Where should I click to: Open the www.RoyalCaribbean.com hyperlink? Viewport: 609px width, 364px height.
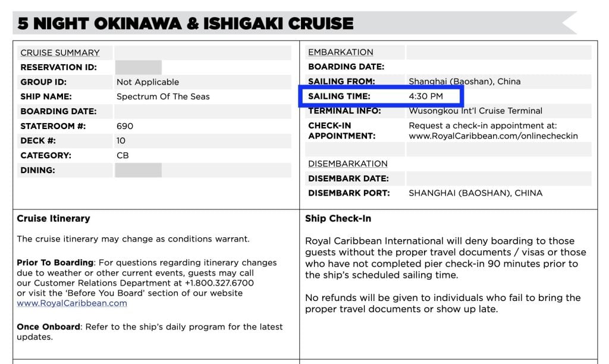pyautogui.click(x=72, y=303)
